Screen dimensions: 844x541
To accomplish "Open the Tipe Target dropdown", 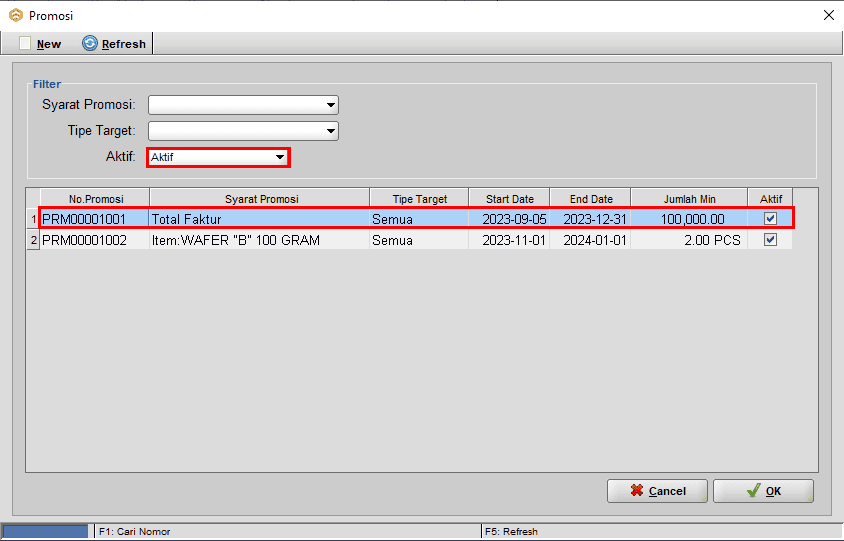I will coord(243,131).
